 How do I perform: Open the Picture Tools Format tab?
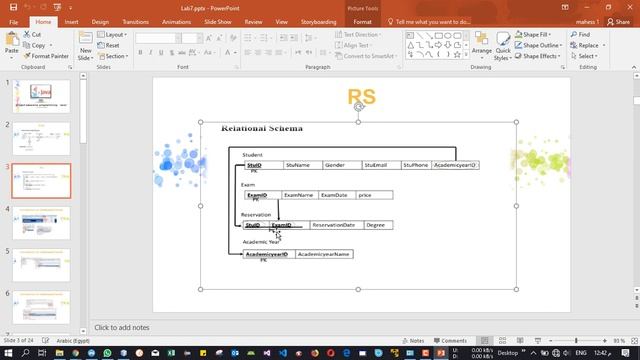click(x=362, y=22)
